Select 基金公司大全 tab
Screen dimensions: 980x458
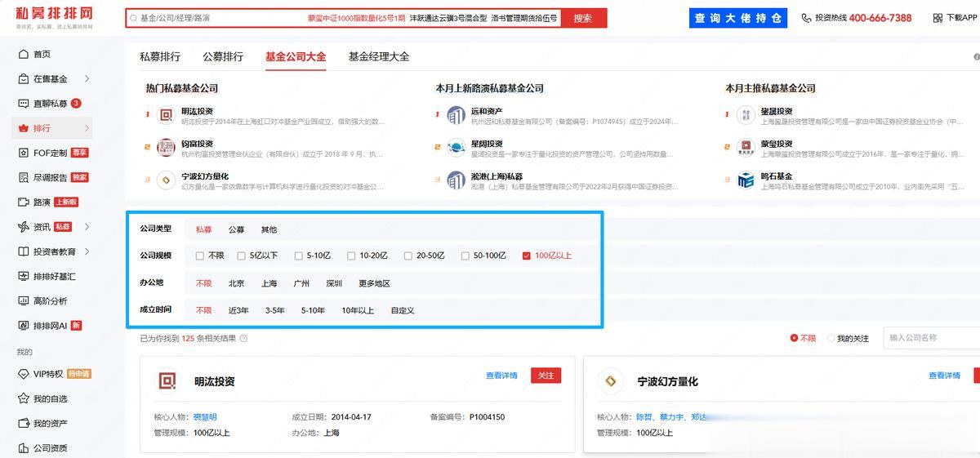(296, 56)
